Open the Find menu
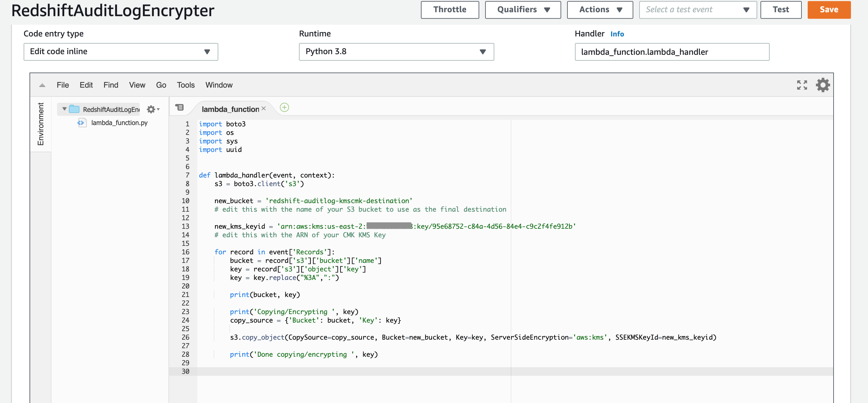The image size is (868, 403). [x=110, y=85]
